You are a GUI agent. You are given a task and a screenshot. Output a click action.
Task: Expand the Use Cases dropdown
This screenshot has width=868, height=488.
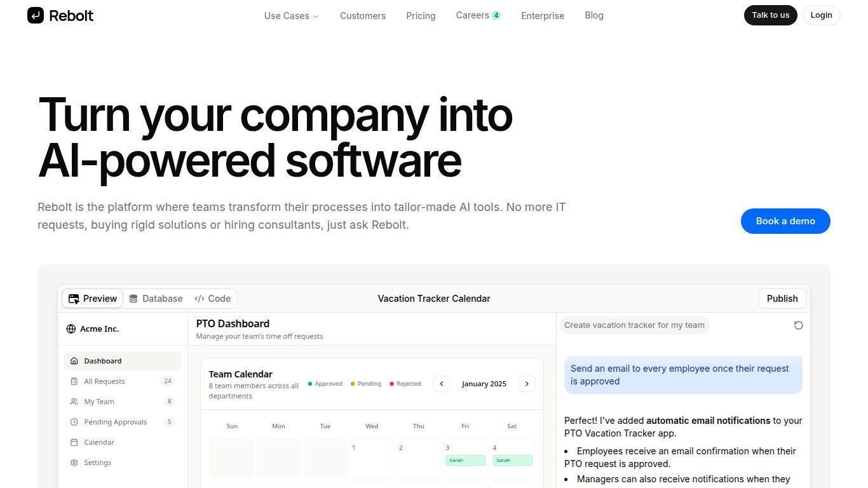click(x=291, y=16)
